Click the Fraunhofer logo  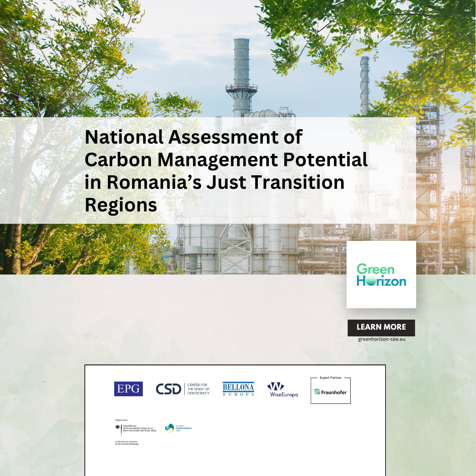click(x=330, y=392)
